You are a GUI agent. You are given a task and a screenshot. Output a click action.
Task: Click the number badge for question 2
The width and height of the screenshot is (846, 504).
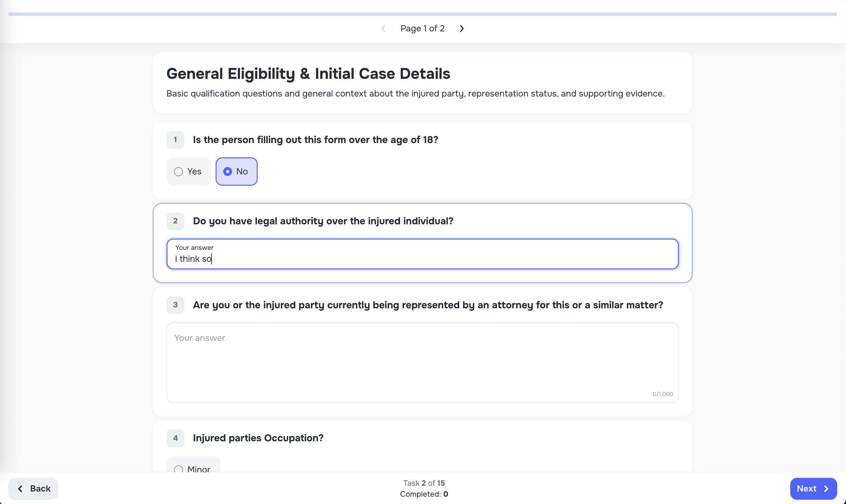(175, 221)
